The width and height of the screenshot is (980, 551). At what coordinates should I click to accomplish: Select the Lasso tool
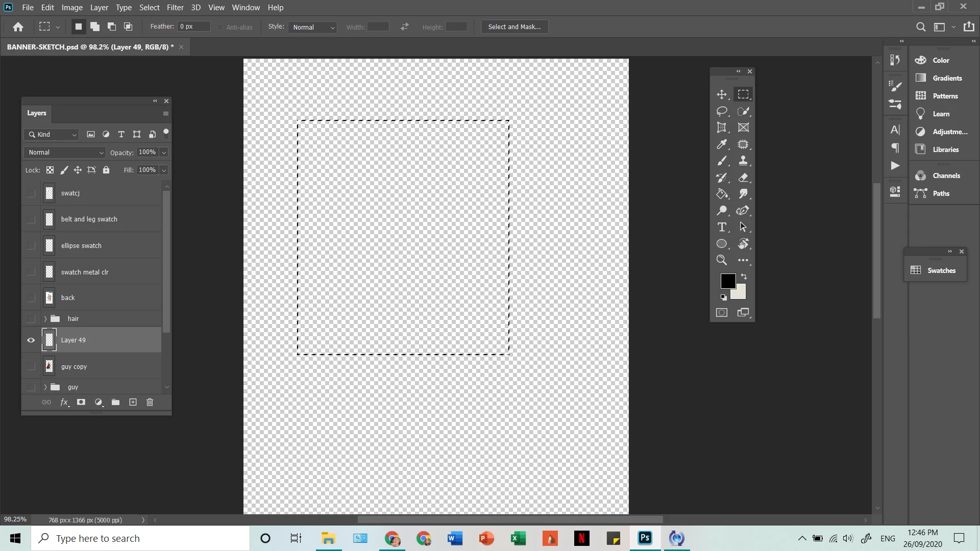(721, 111)
